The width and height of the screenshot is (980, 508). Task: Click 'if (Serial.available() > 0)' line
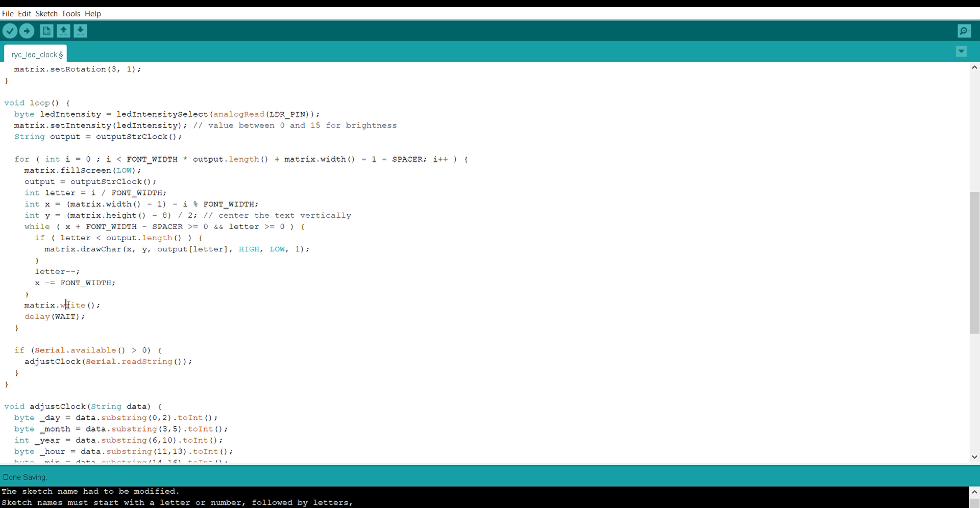click(x=88, y=350)
